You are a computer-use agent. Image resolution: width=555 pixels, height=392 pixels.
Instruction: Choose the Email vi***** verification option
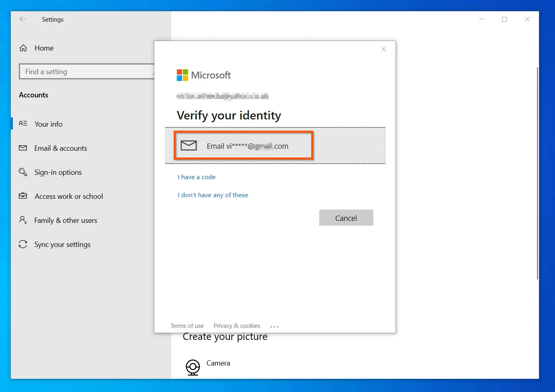point(275,145)
